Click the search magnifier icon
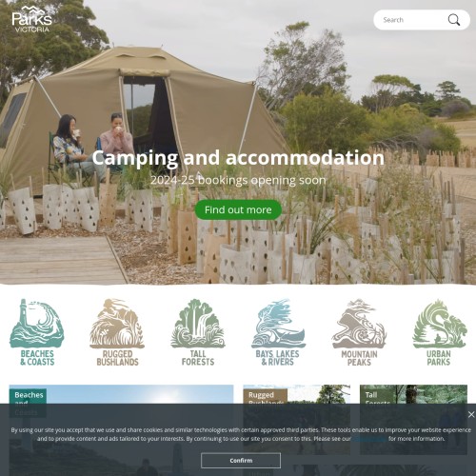 click(x=454, y=20)
